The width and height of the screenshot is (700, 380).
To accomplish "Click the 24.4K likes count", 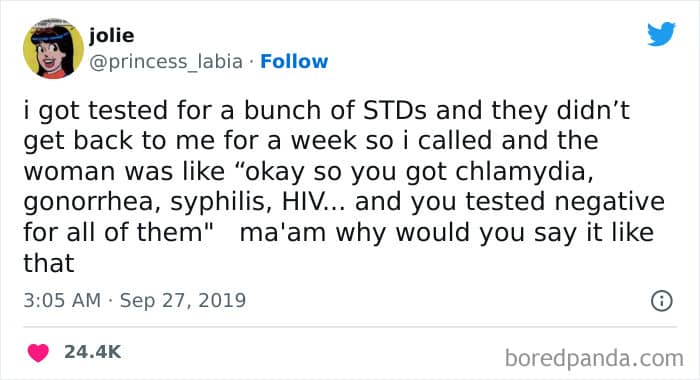I will pyautogui.click(x=92, y=352).
